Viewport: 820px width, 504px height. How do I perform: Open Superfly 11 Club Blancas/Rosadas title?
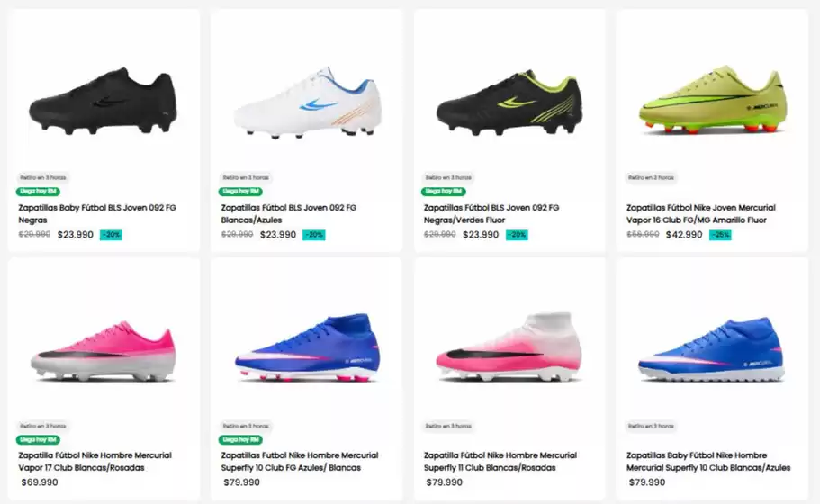coord(500,462)
